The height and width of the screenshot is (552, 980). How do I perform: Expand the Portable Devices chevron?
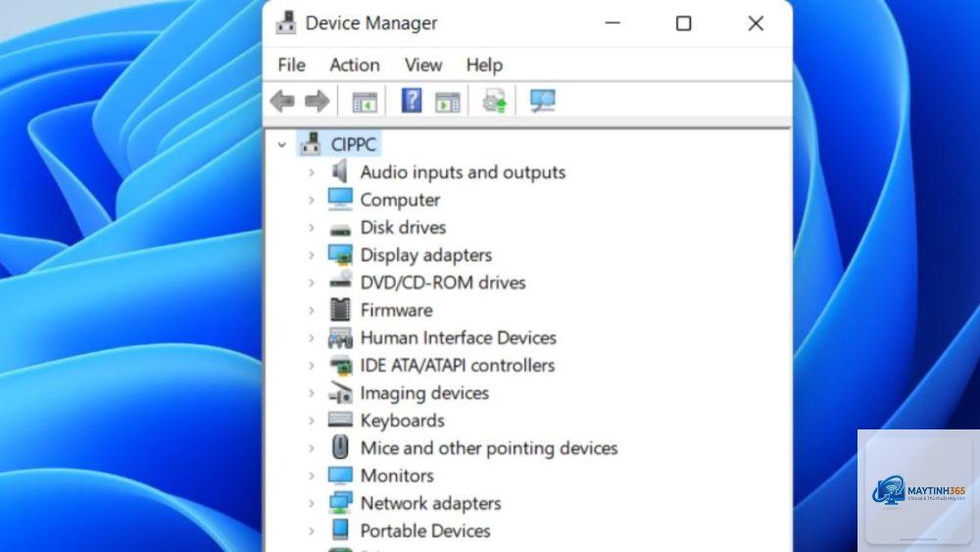(x=312, y=530)
